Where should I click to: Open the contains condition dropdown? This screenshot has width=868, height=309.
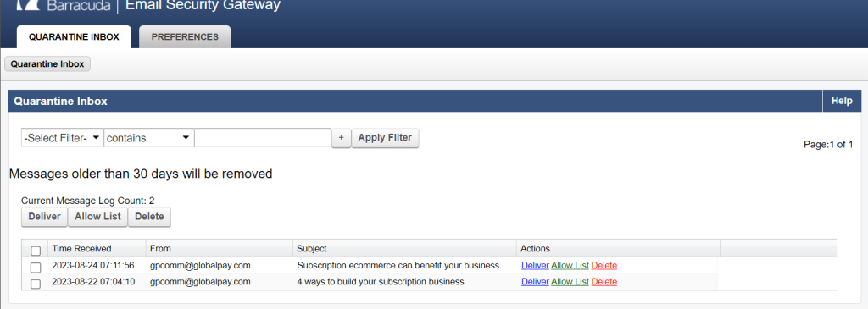click(149, 138)
